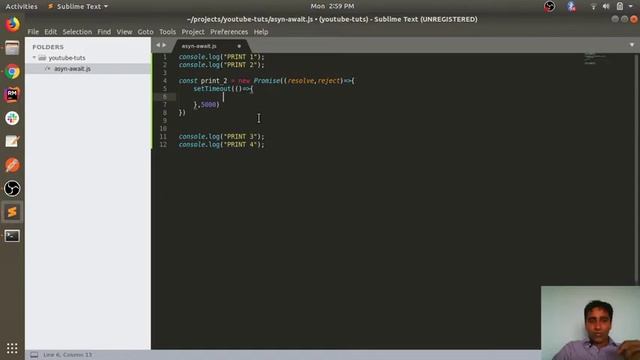Click the FOLDERS sidebar heading
The image size is (640, 360).
coord(48,47)
